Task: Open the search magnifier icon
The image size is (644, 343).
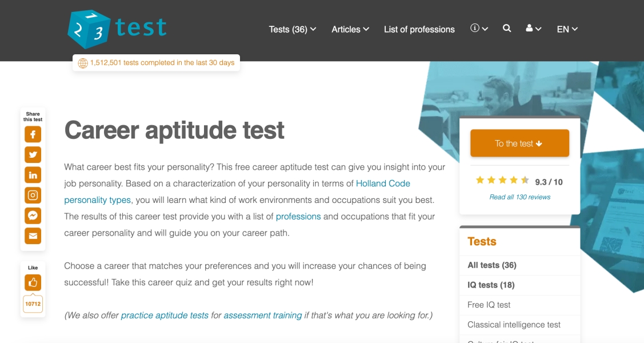Action: tap(507, 28)
